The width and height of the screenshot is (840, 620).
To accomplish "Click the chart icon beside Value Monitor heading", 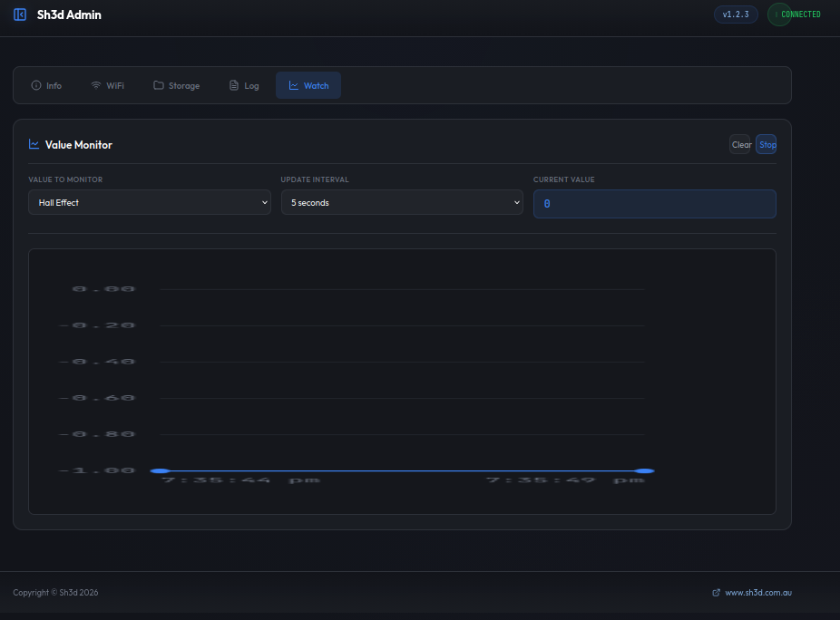I will (x=34, y=144).
